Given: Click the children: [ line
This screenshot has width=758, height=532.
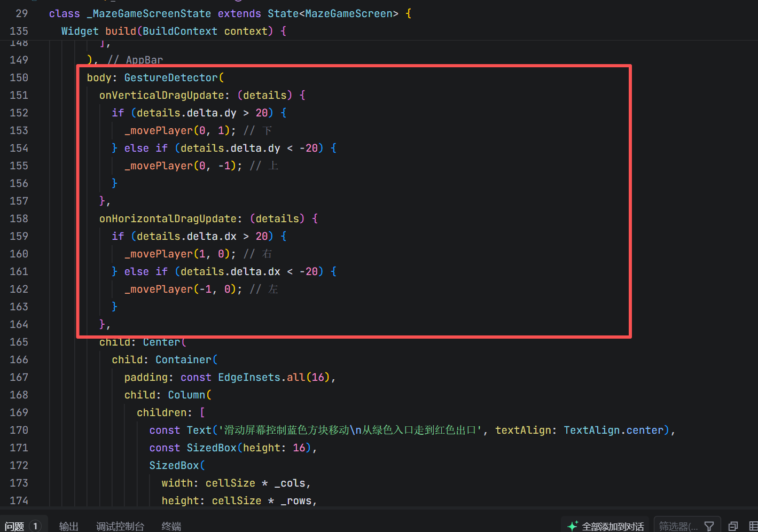Looking at the screenshot, I should tap(171, 412).
